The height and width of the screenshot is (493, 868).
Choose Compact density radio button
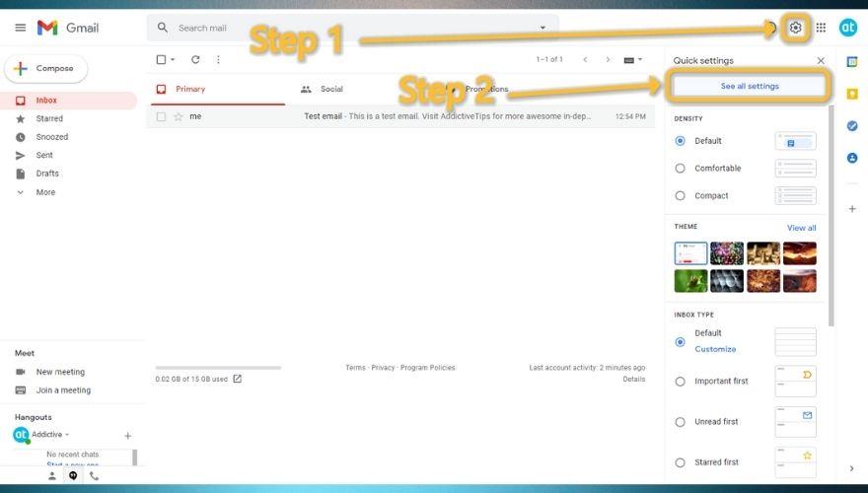(680, 196)
